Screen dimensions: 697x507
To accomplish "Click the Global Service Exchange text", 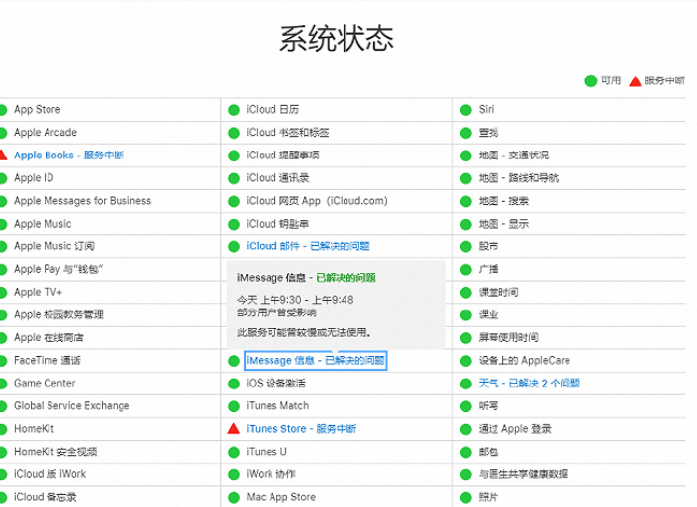I will (x=72, y=406).
